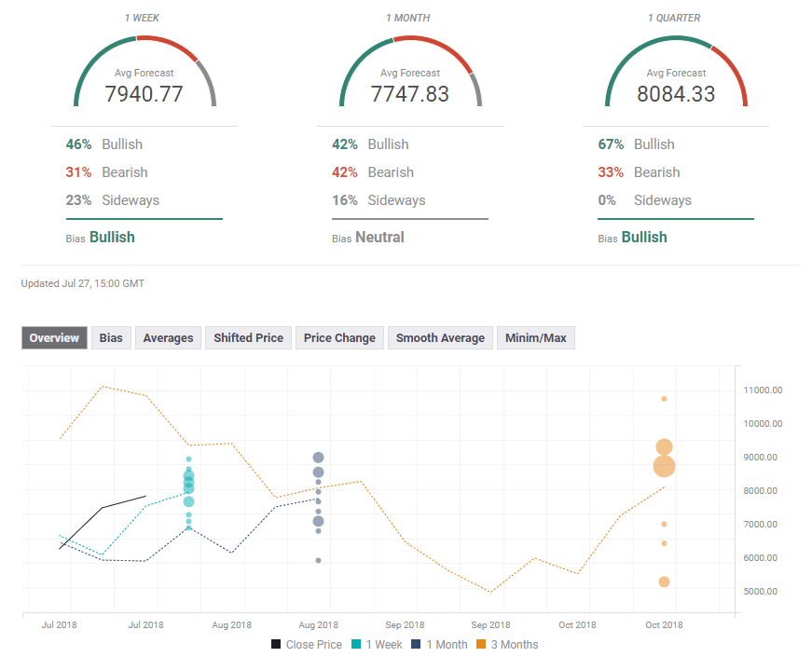Click the 1 MONTH gauge title
Viewport: 812px width, 657px height.
click(x=408, y=18)
